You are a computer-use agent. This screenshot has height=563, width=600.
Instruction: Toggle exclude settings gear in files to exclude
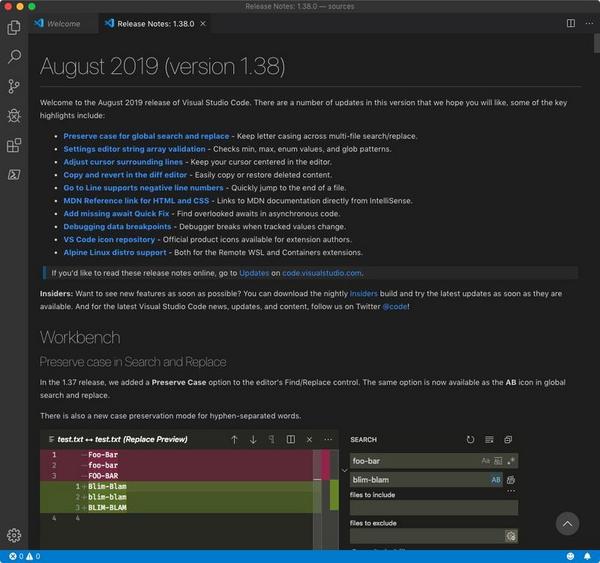tap(511, 536)
